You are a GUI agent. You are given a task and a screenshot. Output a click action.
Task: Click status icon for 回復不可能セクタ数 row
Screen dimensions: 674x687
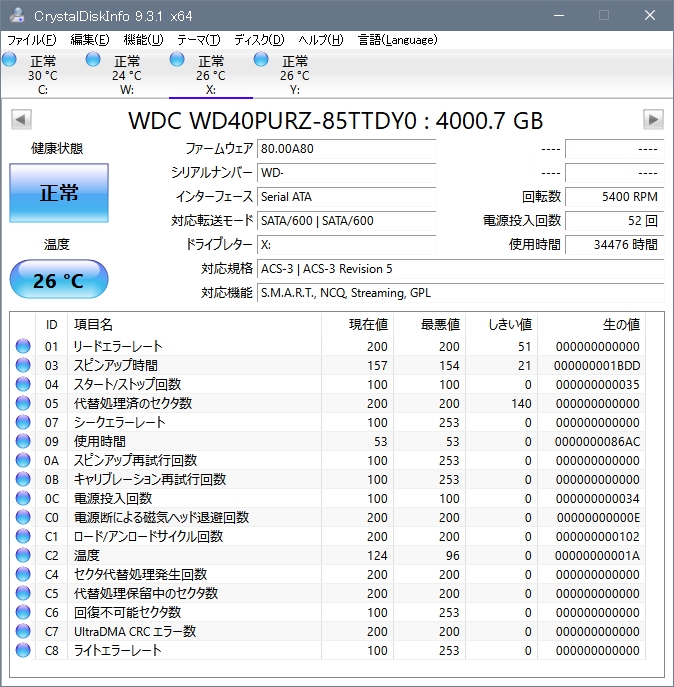pos(23,612)
